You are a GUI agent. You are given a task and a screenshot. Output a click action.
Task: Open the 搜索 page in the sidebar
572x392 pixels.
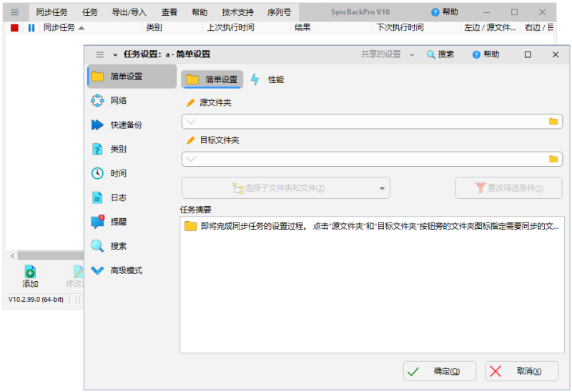pyautogui.click(x=132, y=246)
